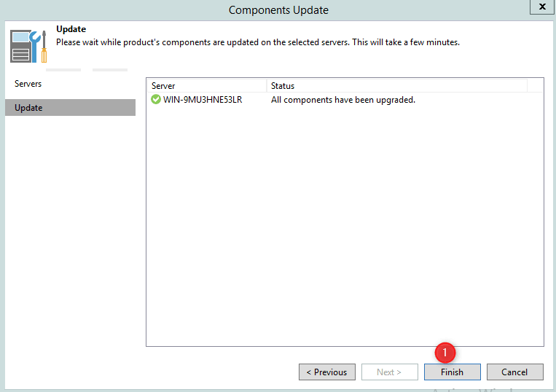Screen dimensions: 556x392
Task: Close the Components Update dialog
Action: 542,7
